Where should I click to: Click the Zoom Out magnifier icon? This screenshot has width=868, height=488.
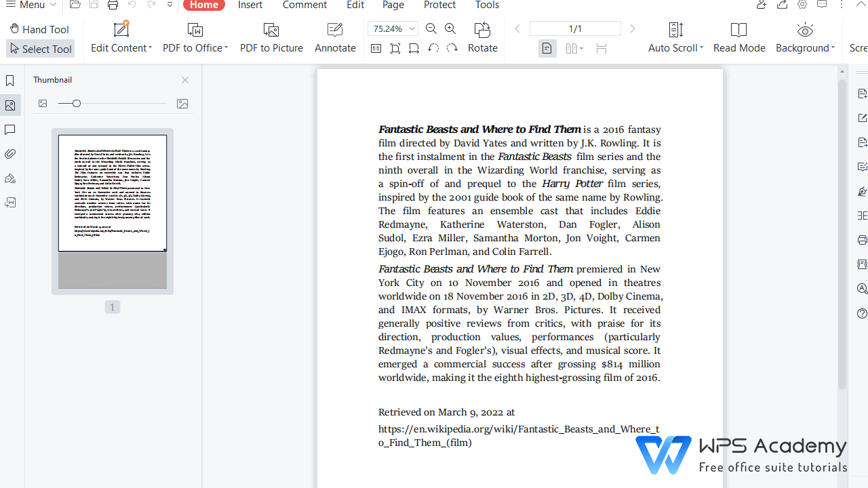click(x=431, y=28)
